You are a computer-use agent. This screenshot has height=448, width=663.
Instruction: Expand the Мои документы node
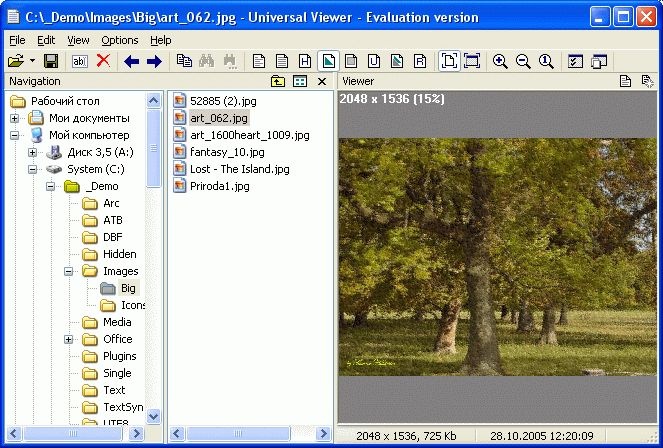coord(14,118)
